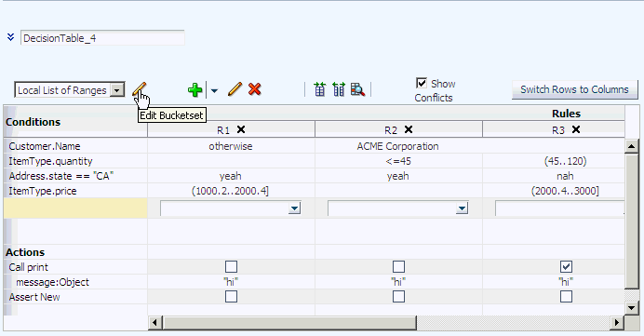Collapse the DecisionTable_4 section chevron
The width and height of the screenshot is (644, 336).
click(x=10, y=37)
